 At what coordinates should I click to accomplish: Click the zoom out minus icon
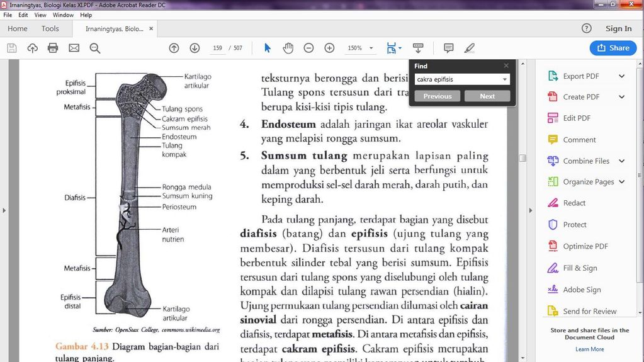coord(308,48)
